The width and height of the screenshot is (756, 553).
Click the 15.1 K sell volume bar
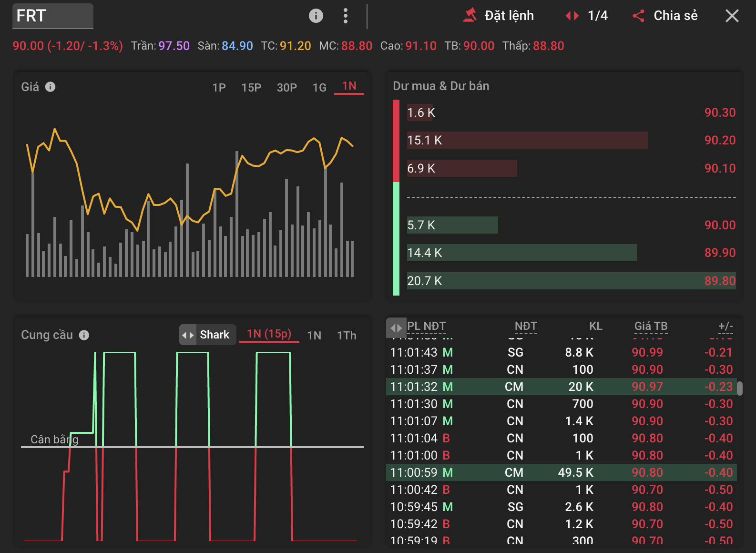coord(527,140)
